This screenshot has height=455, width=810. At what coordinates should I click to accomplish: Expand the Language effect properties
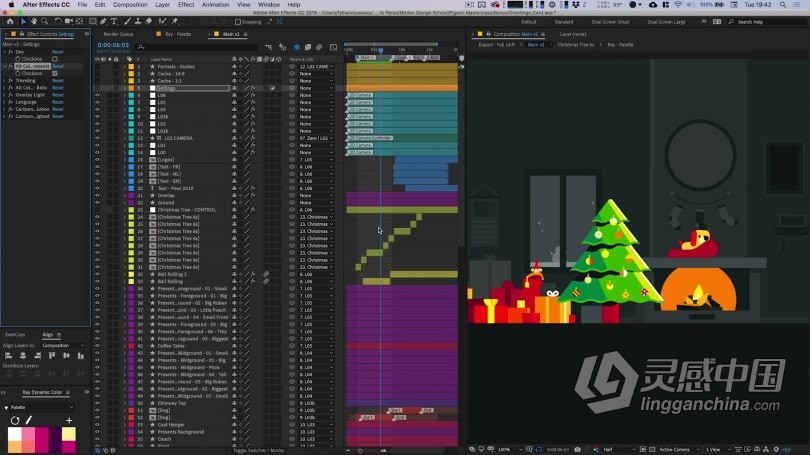click(5, 102)
